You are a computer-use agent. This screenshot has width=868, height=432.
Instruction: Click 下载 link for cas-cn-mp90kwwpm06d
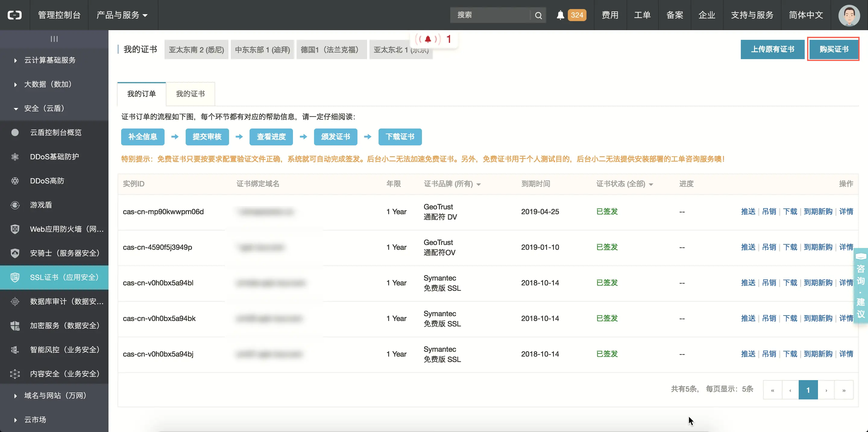click(790, 212)
